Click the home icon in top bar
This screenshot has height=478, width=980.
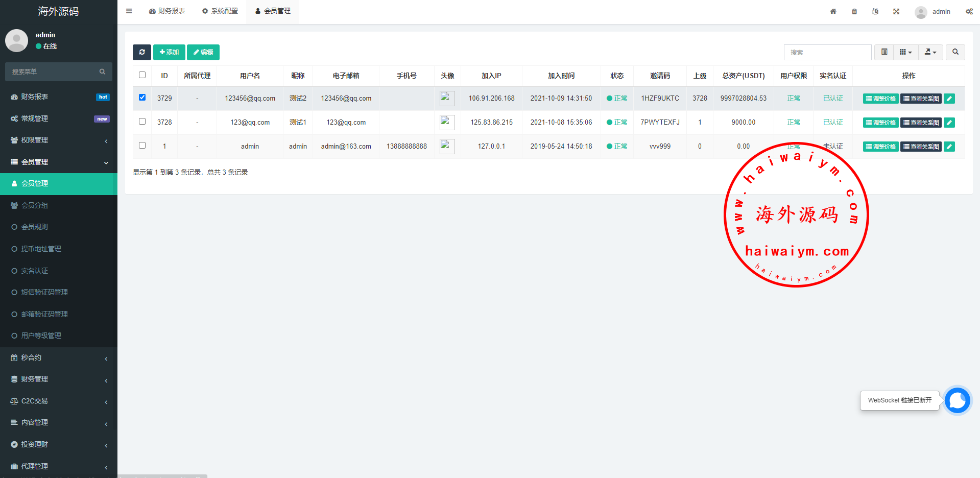833,11
